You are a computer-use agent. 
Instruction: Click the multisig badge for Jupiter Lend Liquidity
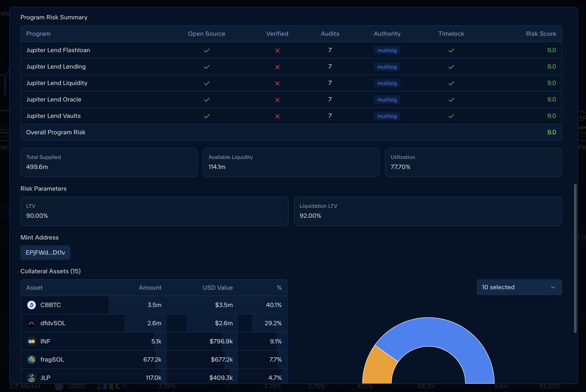(387, 83)
